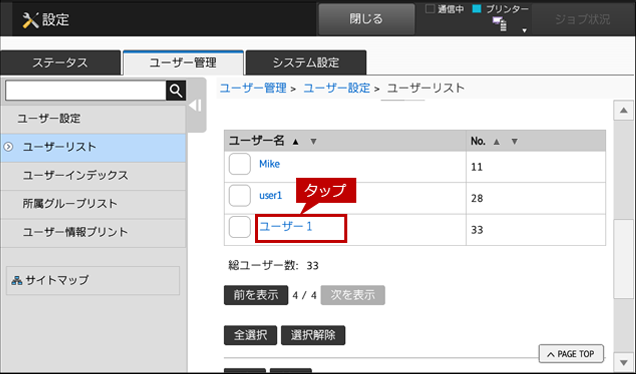Expand the printer status dropdown arrow
This screenshot has height=374, width=636.
pyautogui.click(x=524, y=30)
